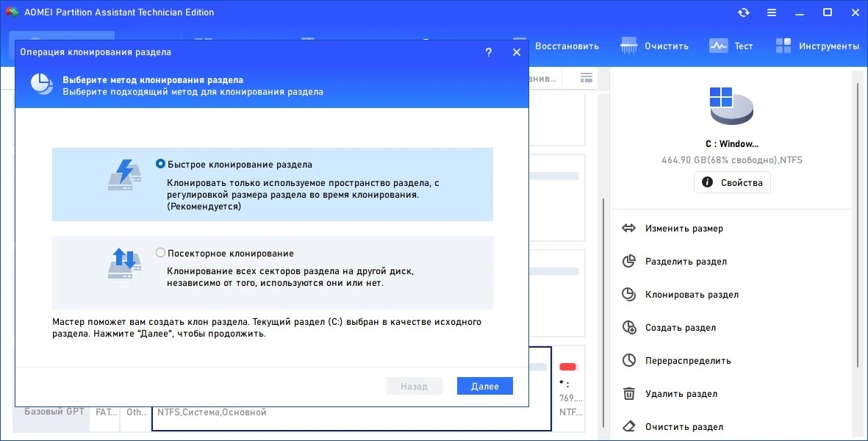Click the wipe partition eraser icon
This screenshot has height=441, width=868.
click(629, 426)
